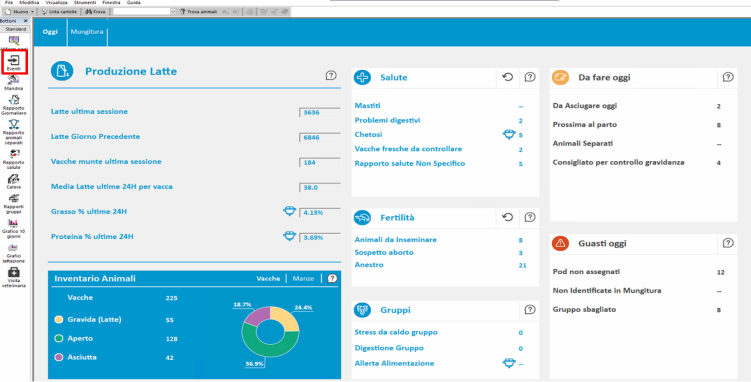This screenshot has height=382, width=751.
Task: Toggle Inventario Animali to Vacche view
Action: [268, 278]
